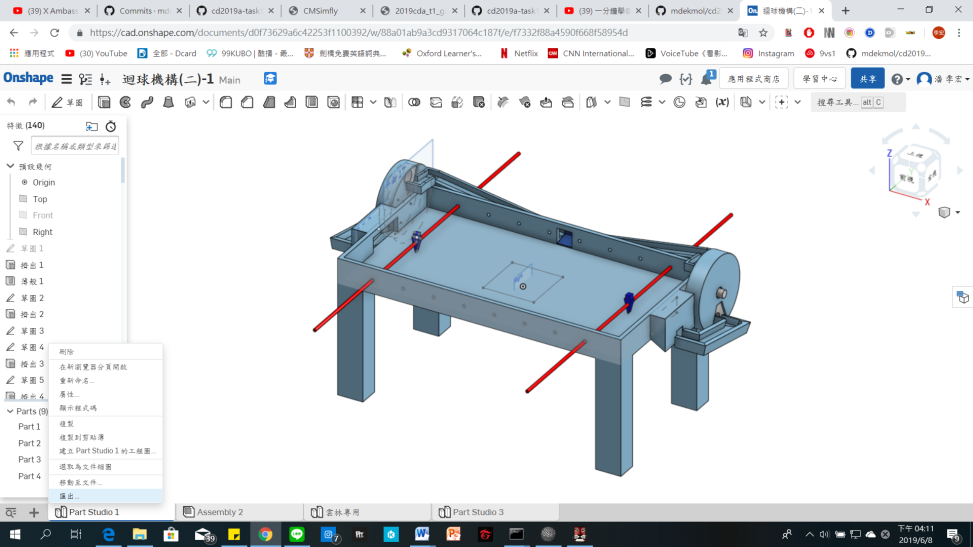
Task: Select the Fillet tool icon
Action: pyautogui.click(x=226, y=102)
